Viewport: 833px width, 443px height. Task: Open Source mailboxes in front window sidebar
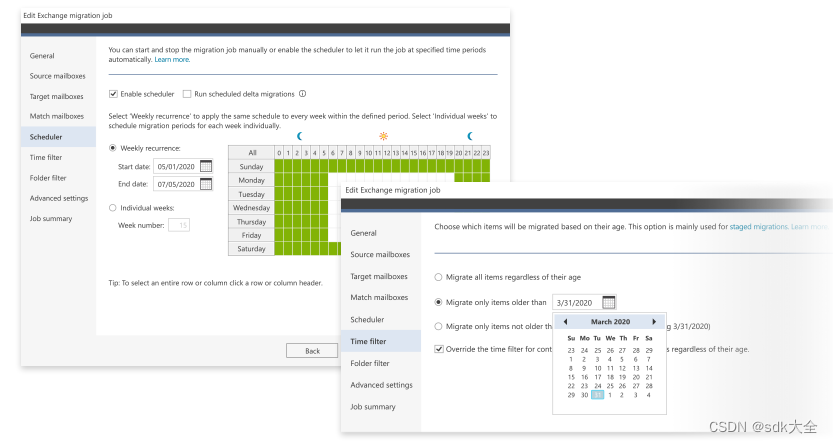click(x=380, y=254)
